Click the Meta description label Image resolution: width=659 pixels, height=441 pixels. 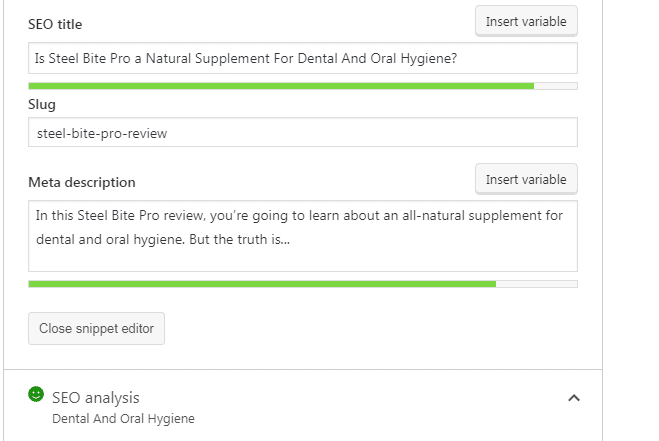coord(82,182)
